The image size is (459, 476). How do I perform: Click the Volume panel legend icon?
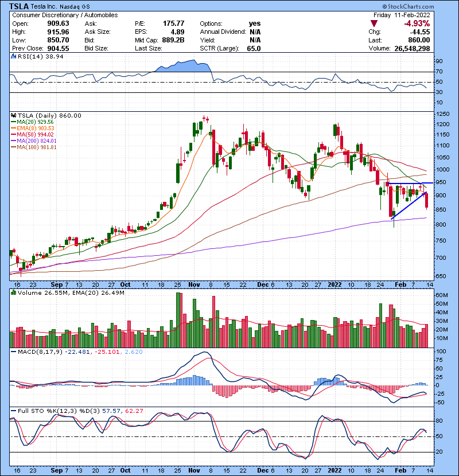point(12,294)
